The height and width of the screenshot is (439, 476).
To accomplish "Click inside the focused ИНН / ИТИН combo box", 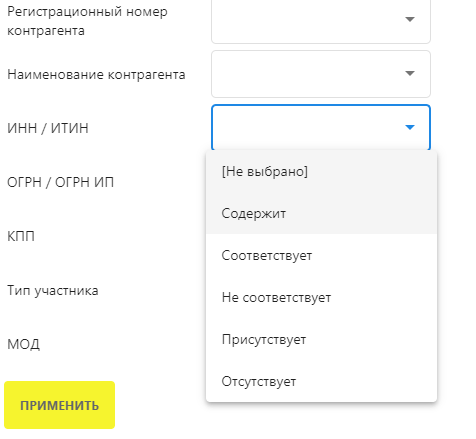I will [x=321, y=127].
